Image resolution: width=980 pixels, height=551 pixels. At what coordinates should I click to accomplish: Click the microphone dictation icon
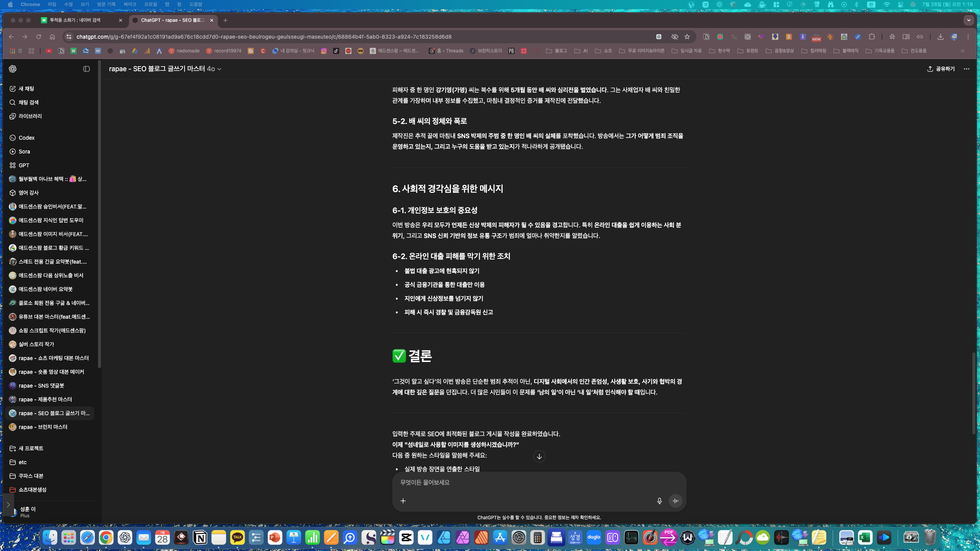pos(659,501)
